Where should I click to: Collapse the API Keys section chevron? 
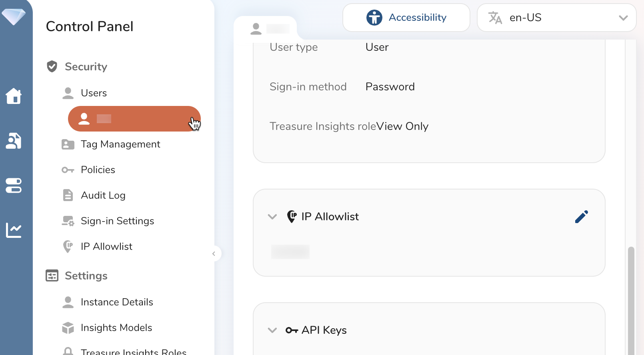272,330
